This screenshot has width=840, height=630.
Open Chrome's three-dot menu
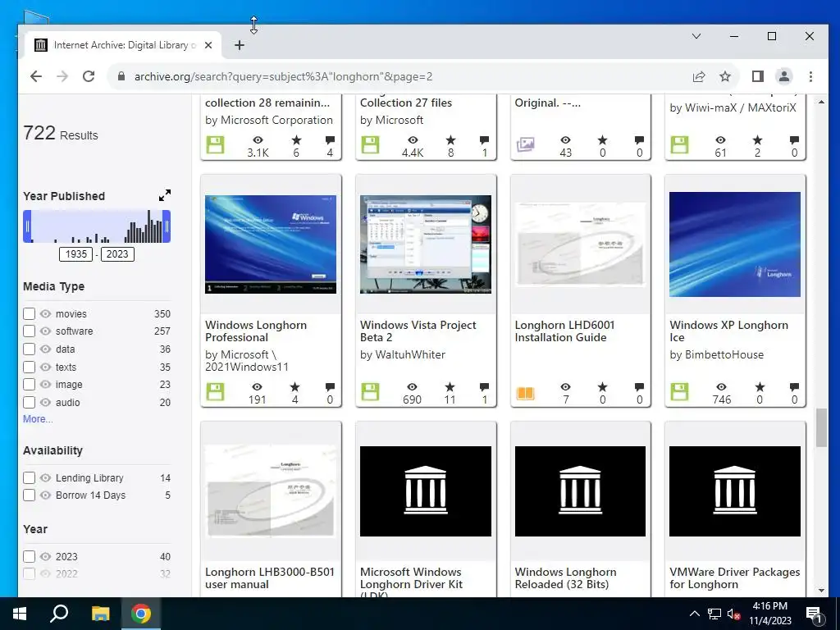click(810, 76)
